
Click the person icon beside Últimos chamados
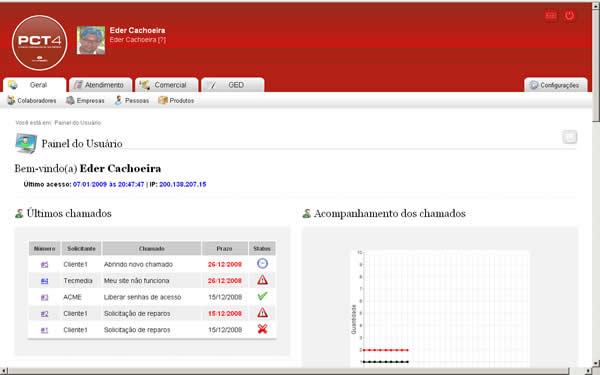click(19, 214)
